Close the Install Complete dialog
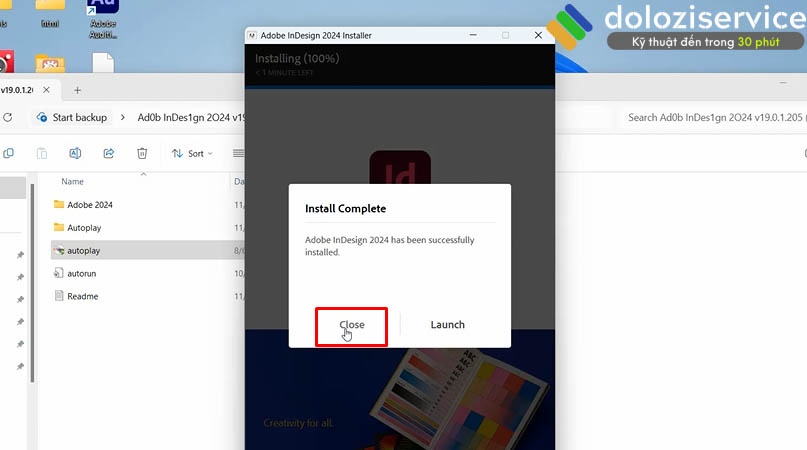Viewport: 807px width, 450px height. [x=352, y=326]
